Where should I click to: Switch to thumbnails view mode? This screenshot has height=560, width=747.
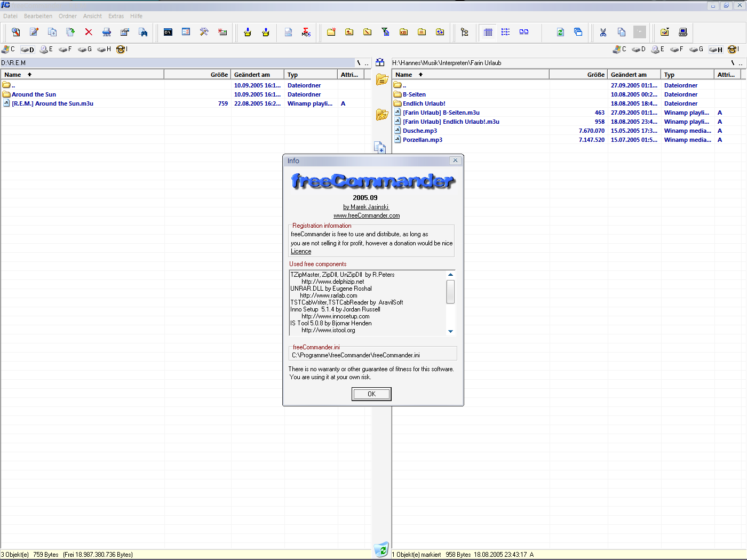click(x=524, y=32)
